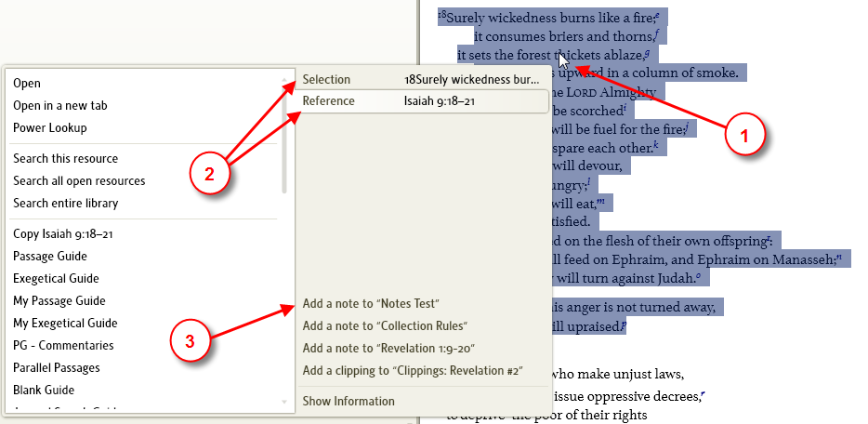Image resolution: width=868 pixels, height=424 pixels.
Task: Click the line "who make unjust laws"
Action: click(616, 374)
